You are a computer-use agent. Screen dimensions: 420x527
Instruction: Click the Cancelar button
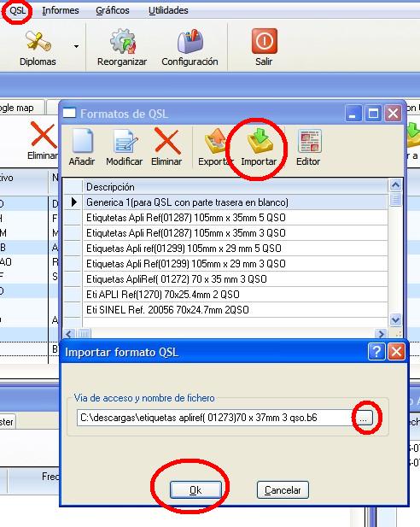[283, 490]
